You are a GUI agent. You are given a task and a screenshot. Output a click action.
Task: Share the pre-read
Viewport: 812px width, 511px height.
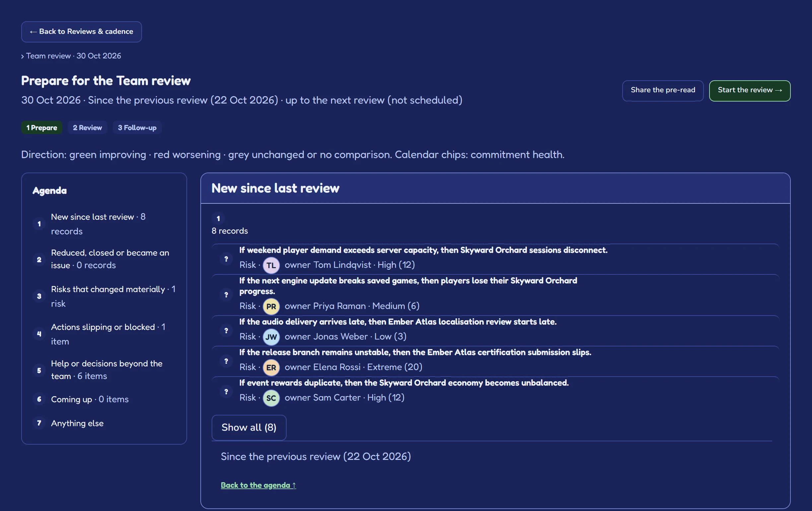(x=663, y=90)
